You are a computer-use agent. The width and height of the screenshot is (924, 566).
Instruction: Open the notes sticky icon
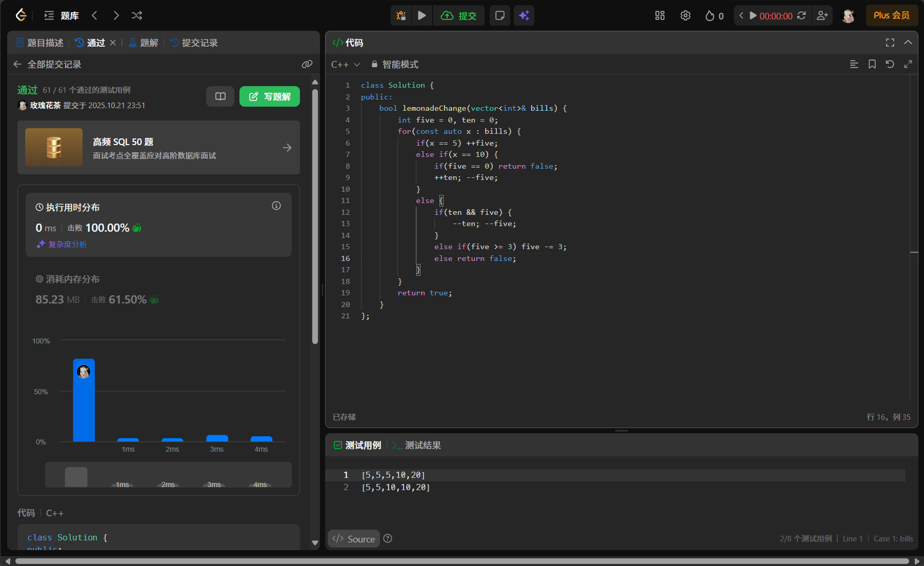click(x=500, y=15)
